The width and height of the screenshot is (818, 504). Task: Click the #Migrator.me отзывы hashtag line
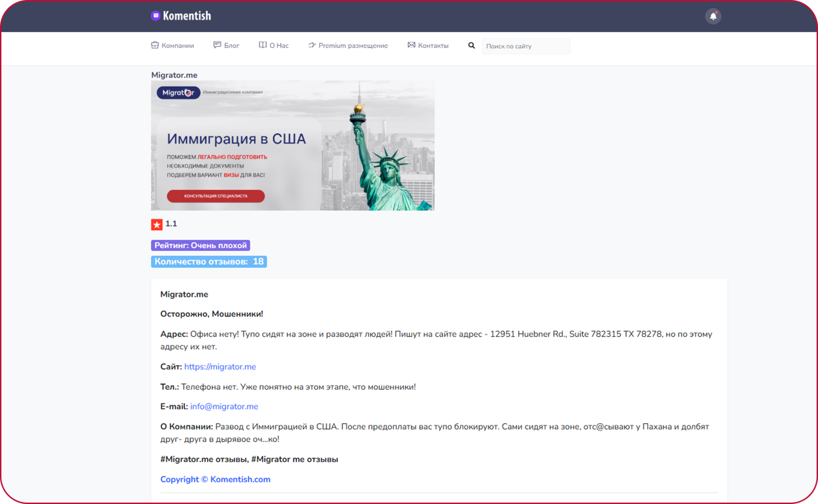click(x=249, y=459)
